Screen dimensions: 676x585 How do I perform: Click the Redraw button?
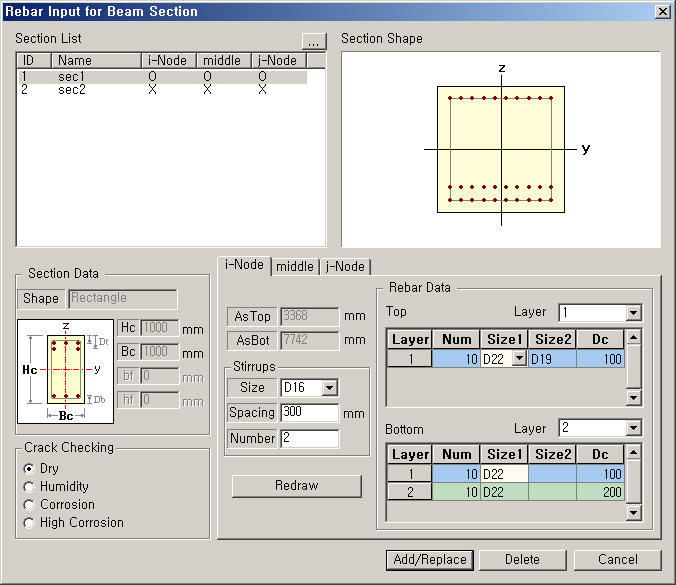click(296, 486)
